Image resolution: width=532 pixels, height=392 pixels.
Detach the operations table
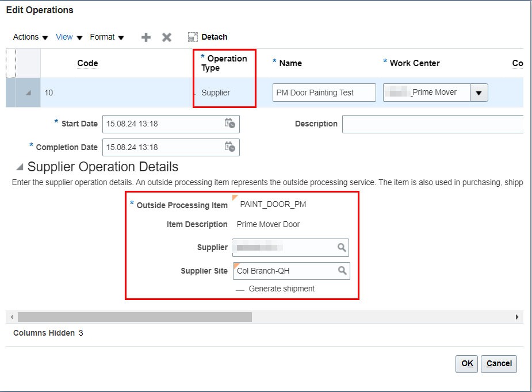coord(207,37)
